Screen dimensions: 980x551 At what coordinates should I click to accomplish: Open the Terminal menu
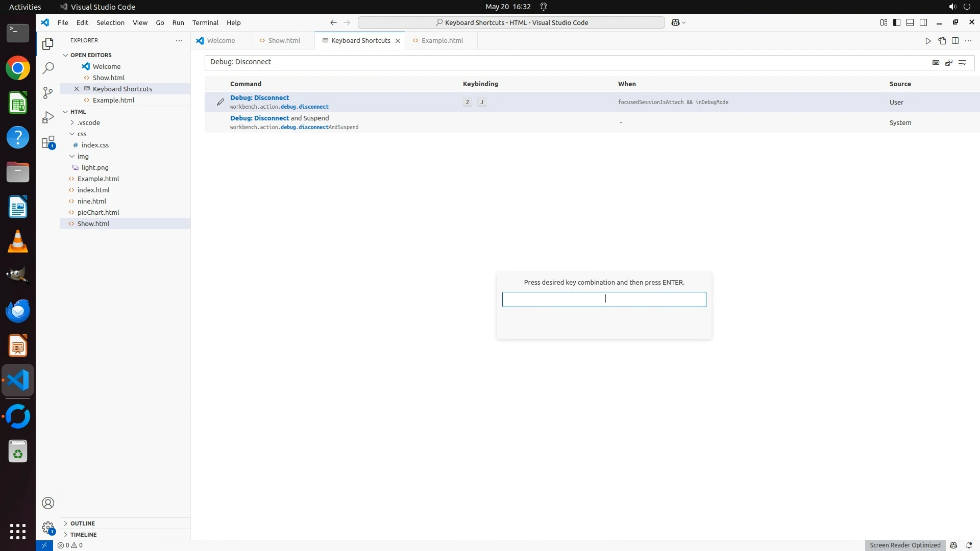coord(205,22)
